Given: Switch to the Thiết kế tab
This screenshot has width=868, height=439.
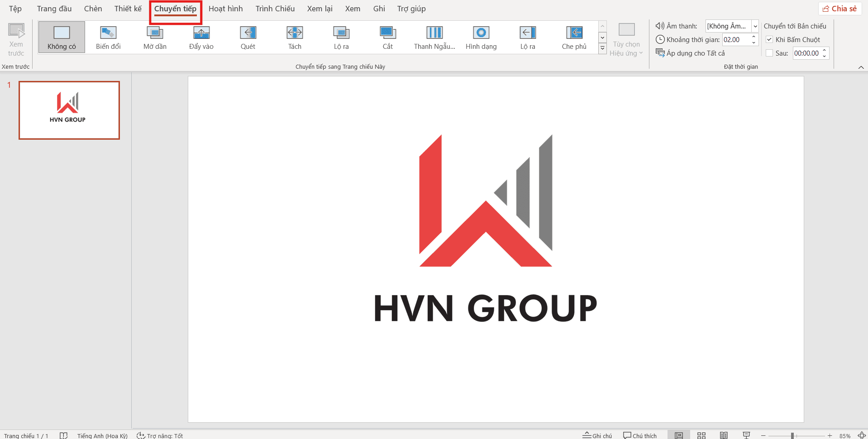Looking at the screenshot, I should click(128, 9).
